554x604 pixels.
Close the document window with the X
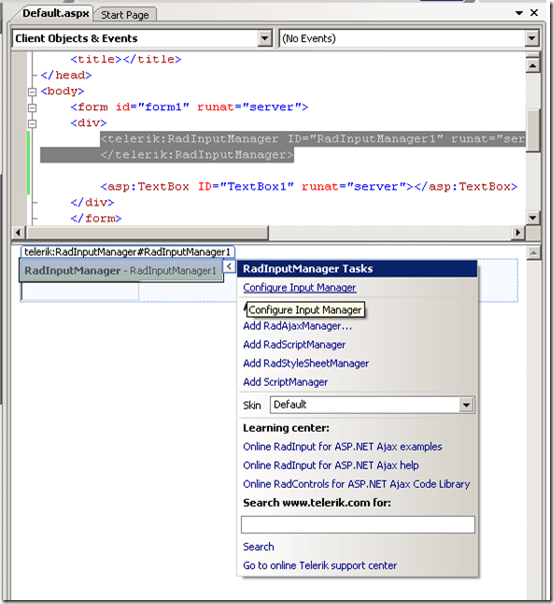click(534, 13)
